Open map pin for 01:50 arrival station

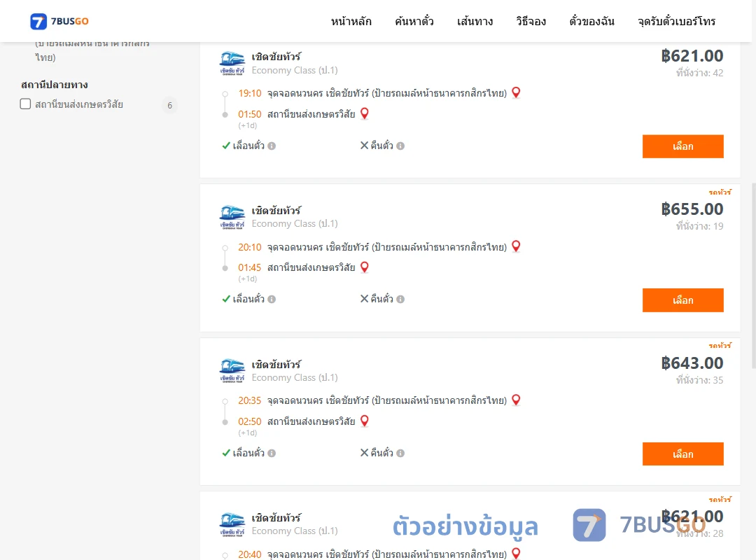click(x=365, y=113)
